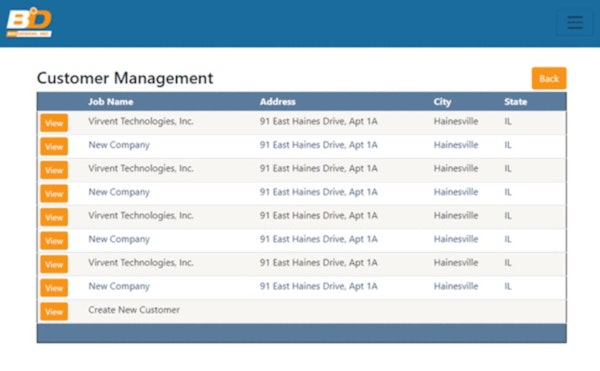Click View in the eighth table row
This screenshot has height=371, width=600.
pyautogui.click(x=54, y=288)
